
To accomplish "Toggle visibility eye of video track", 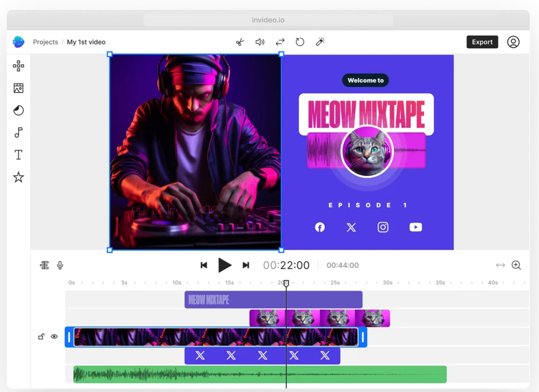I will coord(54,337).
